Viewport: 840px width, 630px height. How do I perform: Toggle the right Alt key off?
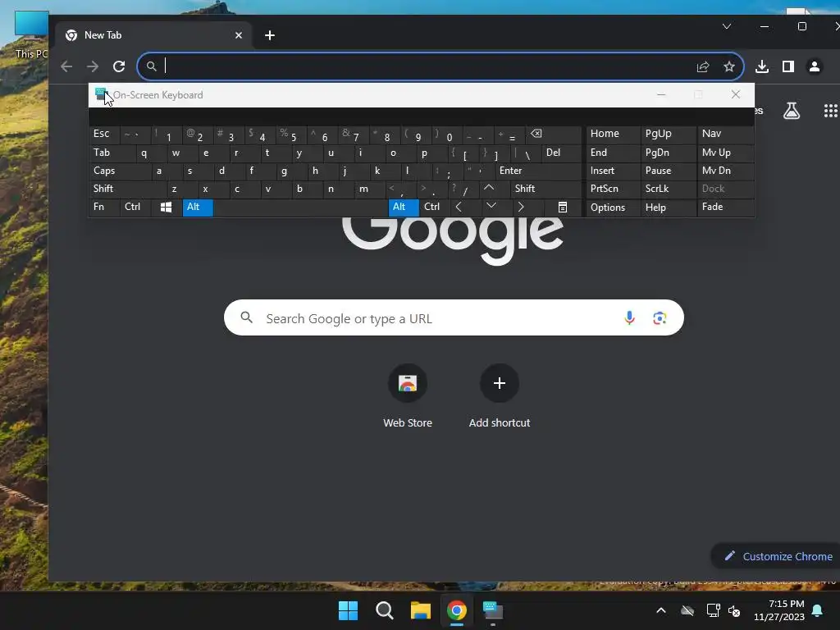point(404,208)
